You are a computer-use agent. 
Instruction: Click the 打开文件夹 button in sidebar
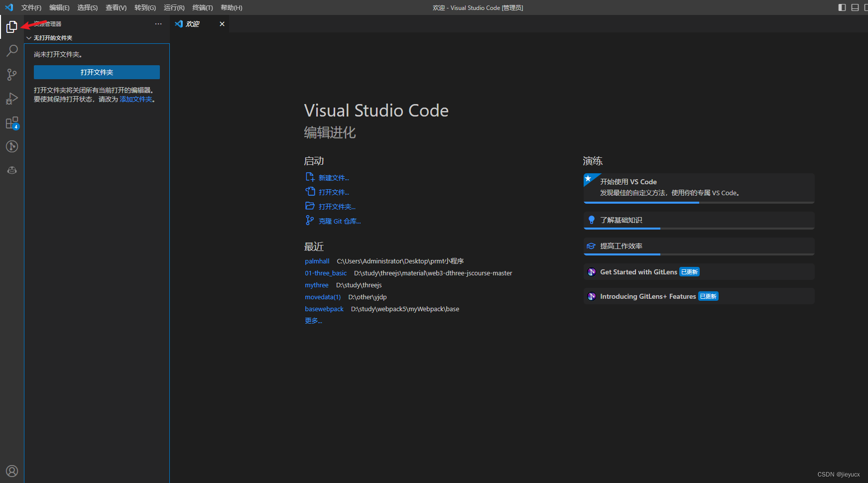click(97, 72)
